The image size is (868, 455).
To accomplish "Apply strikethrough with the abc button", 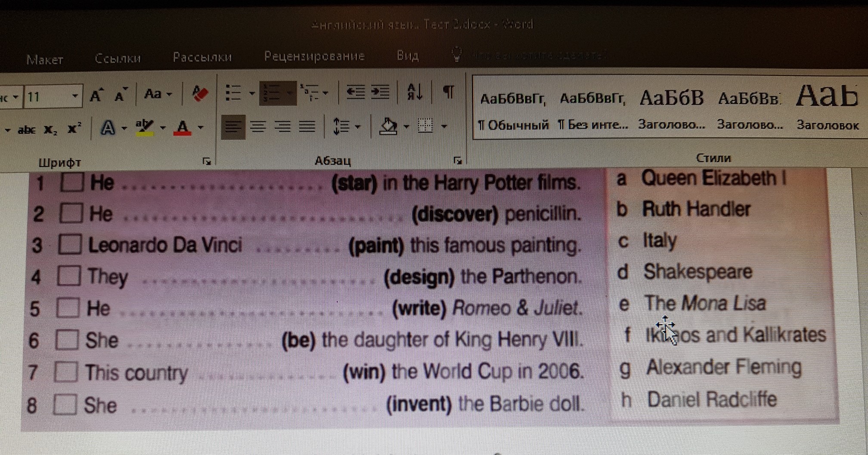I will tap(26, 129).
